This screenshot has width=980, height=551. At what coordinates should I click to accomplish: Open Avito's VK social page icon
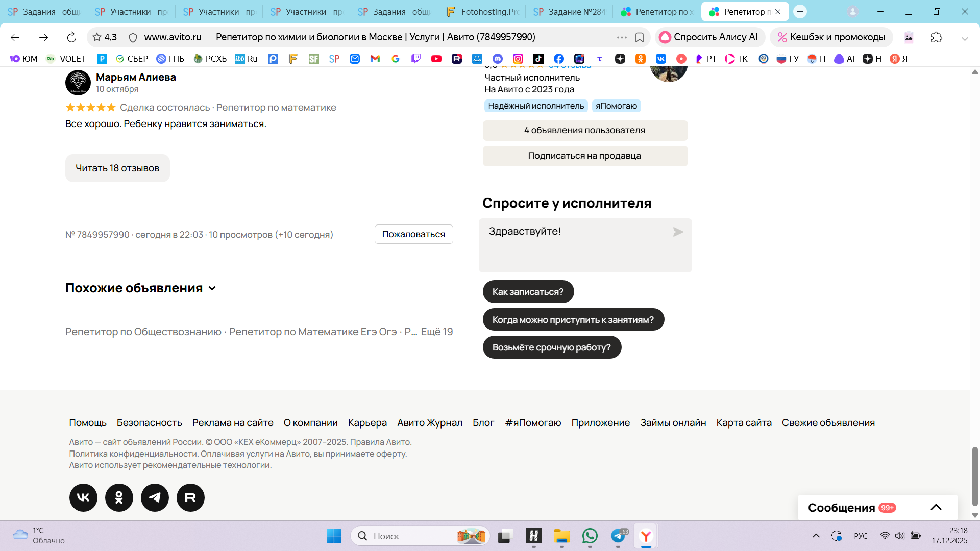[83, 497]
